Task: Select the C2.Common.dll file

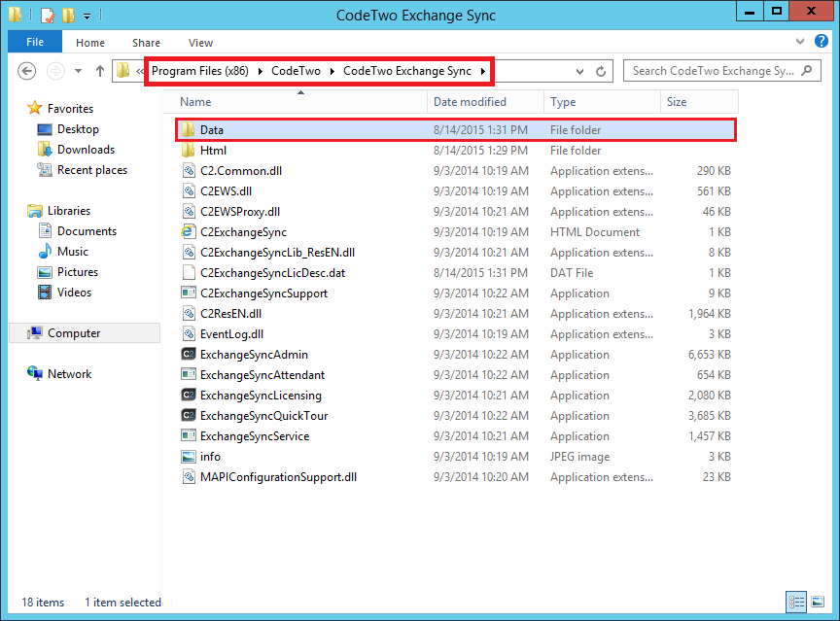Action: (241, 171)
